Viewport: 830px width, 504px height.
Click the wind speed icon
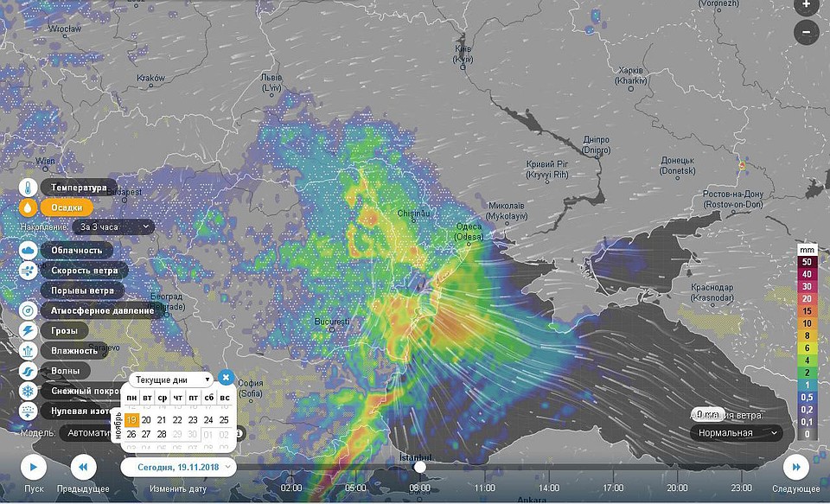(28, 270)
